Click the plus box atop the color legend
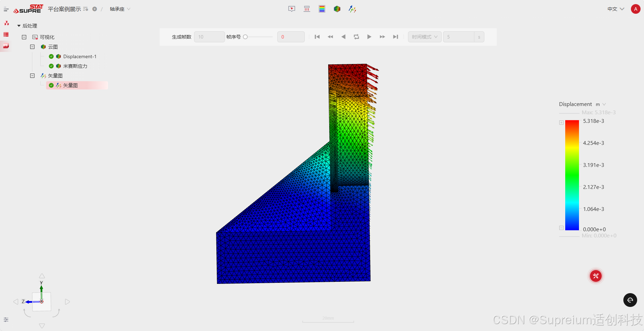The height and width of the screenshot is (331, 644). click(561, 122)
